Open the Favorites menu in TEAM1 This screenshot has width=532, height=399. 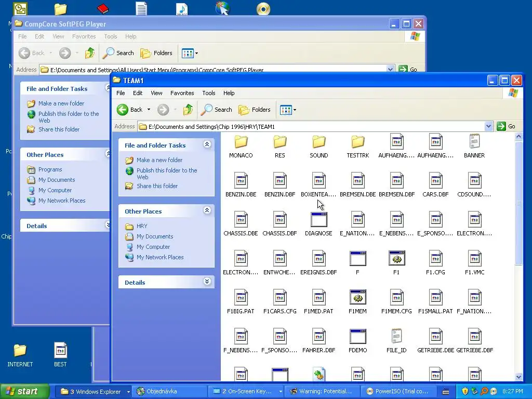[x=182, y=93]
